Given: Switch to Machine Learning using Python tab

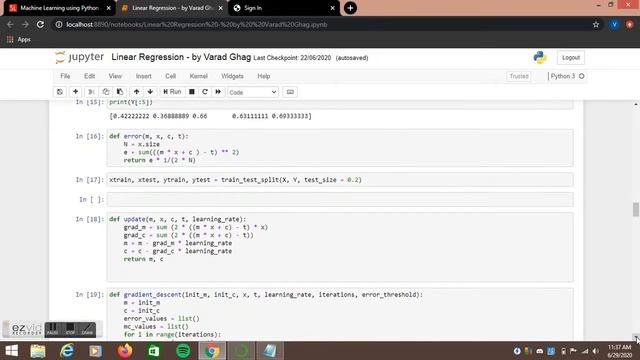Looking at the screenshot, I should (60, 8).
